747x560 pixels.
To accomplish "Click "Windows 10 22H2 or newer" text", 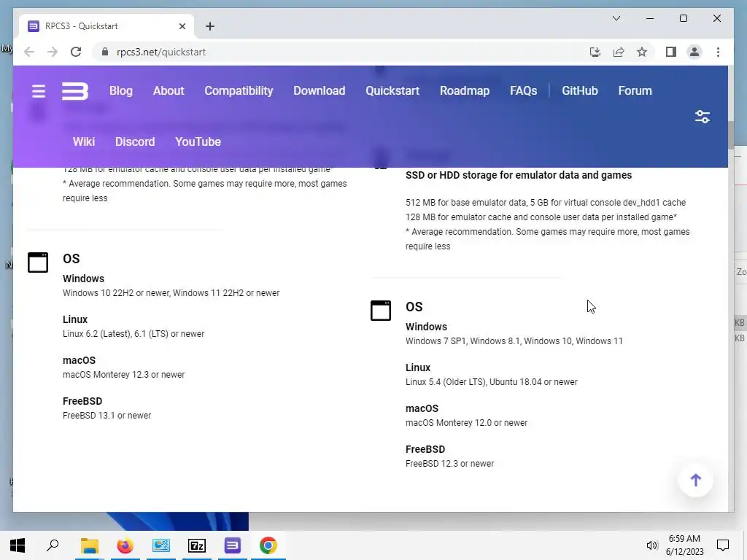I will click(x=116, y=293).
